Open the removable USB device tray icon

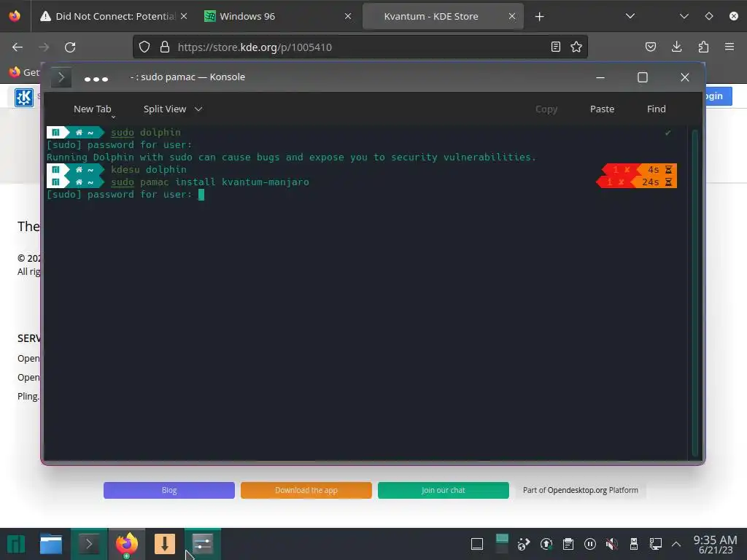pyautogui.click(x=634, y=544)
